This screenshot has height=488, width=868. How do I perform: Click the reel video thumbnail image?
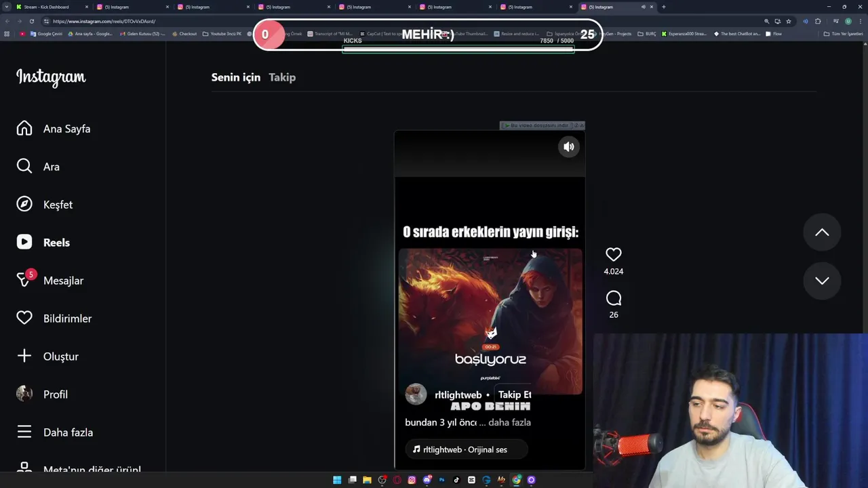(490, 321)
